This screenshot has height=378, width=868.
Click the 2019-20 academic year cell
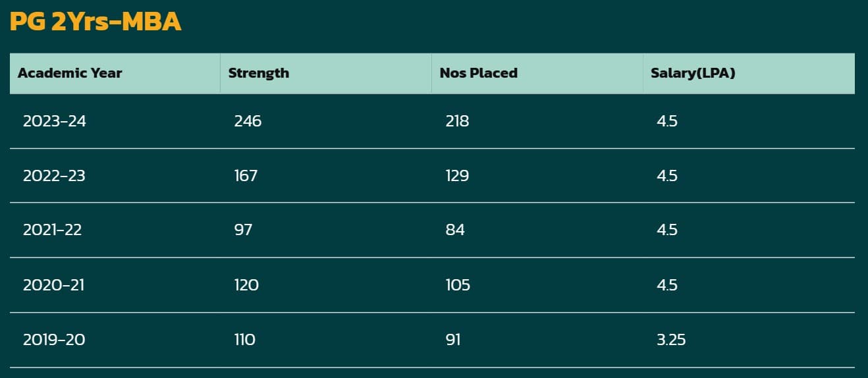click(x=54, y=340)
